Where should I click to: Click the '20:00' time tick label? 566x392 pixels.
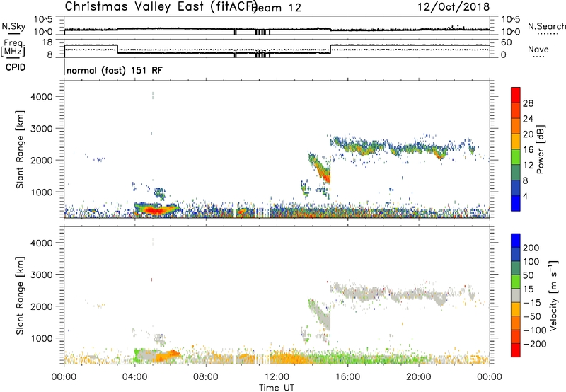tap(419, 377)
